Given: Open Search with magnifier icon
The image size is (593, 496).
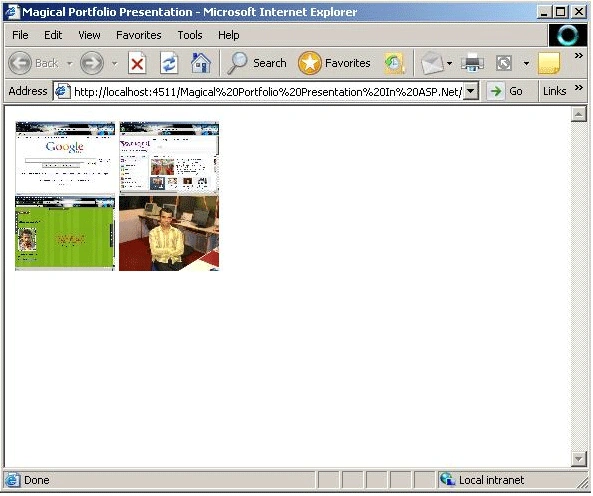Looking at the screenshot, I should tap(237, 63).
